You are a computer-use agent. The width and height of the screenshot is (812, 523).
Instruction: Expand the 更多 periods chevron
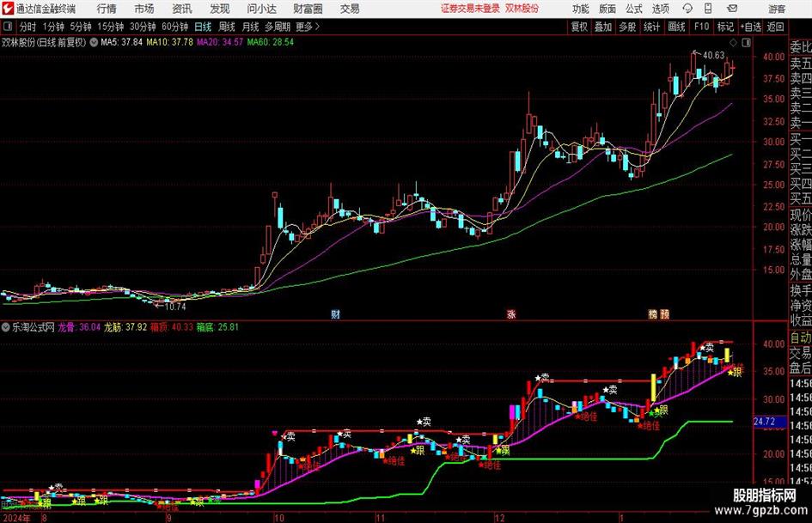pyautogui.click(x=317, y=27)
